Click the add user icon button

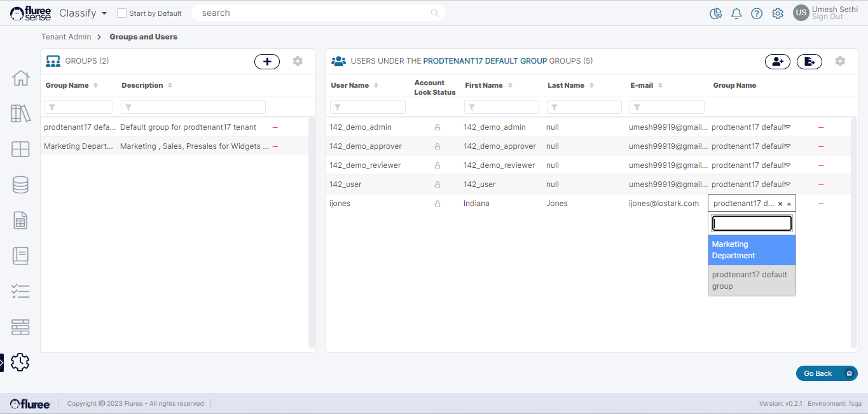point(777,62)
